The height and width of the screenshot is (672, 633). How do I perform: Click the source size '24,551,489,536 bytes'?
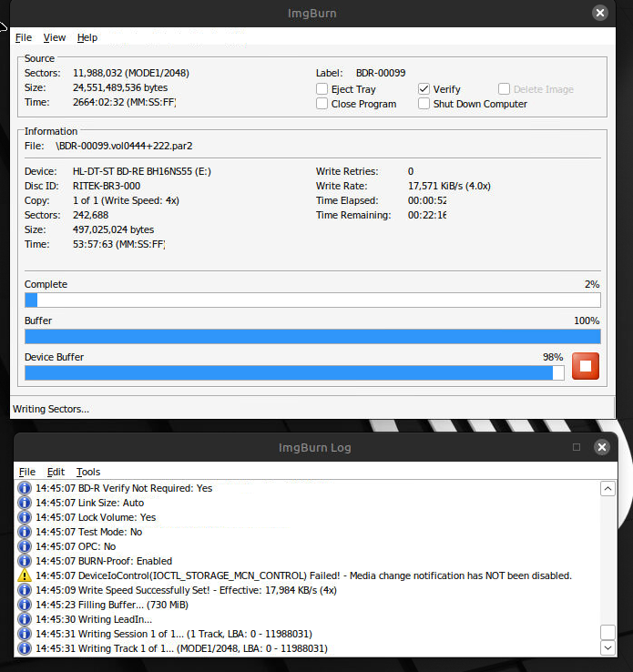pos(120,87)
